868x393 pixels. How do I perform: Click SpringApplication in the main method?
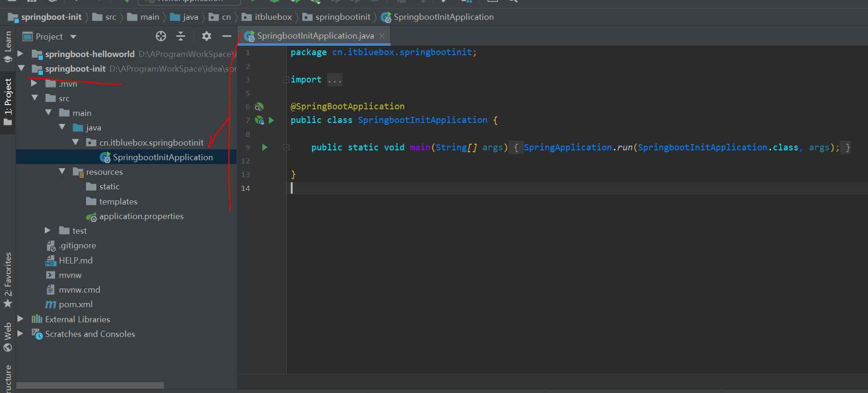click(x=568, y=147)
